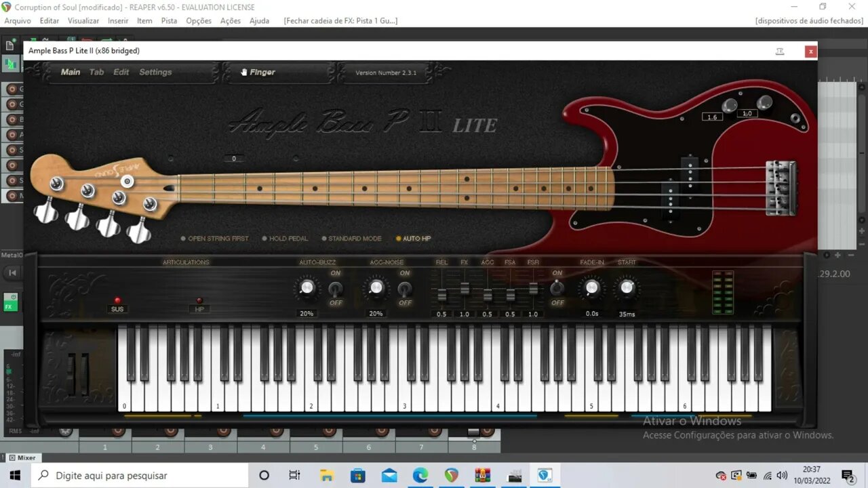This screenshot has width=868, height=488.
Task: Click the ACC fader
Action: [488, 295]
